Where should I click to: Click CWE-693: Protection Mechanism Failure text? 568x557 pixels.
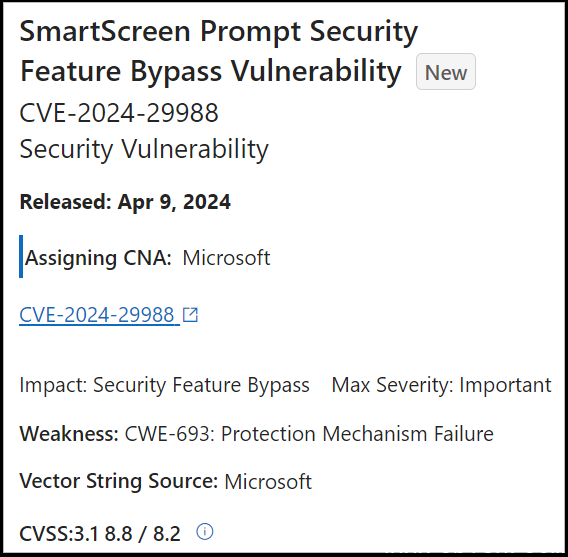click(309, 434)
